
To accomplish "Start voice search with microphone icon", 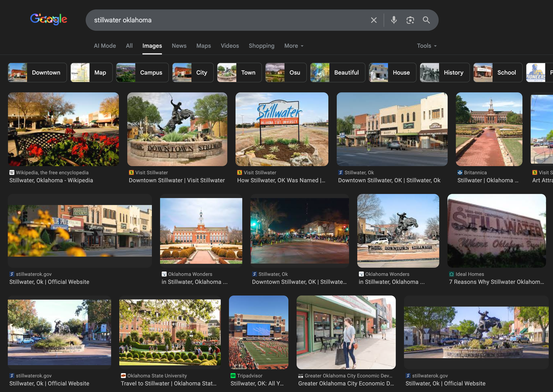I will 394,20.
